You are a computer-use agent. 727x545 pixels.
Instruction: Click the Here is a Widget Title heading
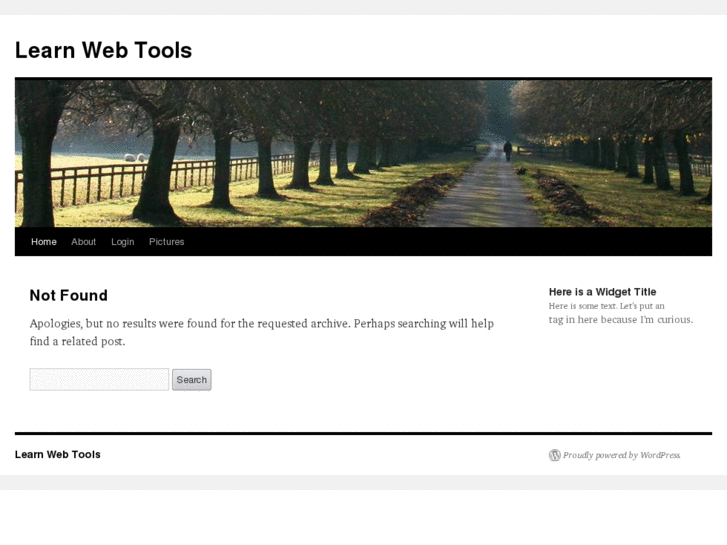click(602, 292)
